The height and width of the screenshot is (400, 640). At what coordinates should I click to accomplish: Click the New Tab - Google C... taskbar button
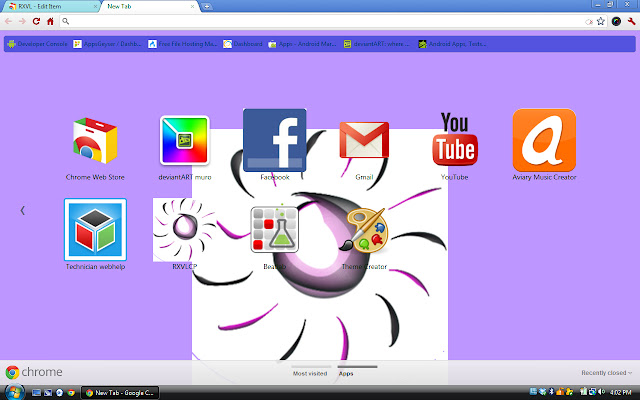coord(120,393)
